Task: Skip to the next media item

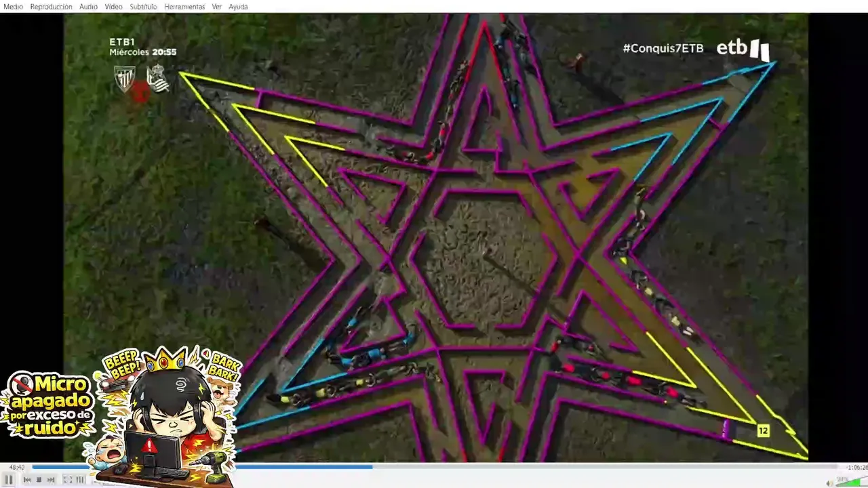Action: tap(51, 479)
